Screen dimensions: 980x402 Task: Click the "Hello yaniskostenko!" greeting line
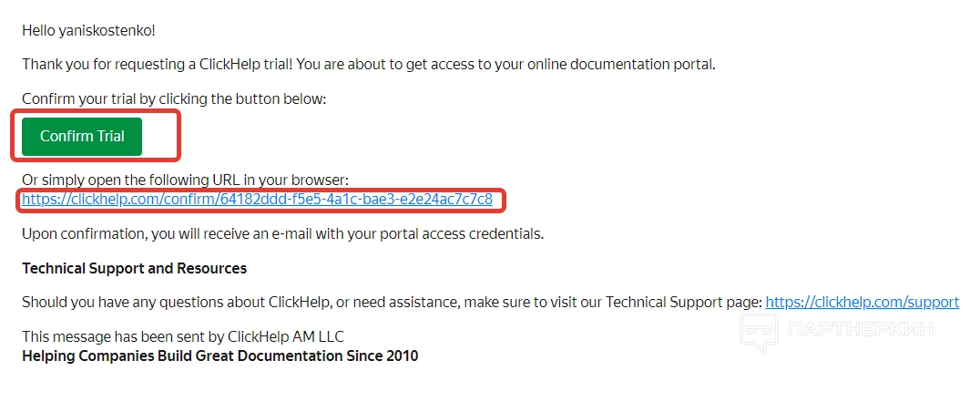coord(88,30)
